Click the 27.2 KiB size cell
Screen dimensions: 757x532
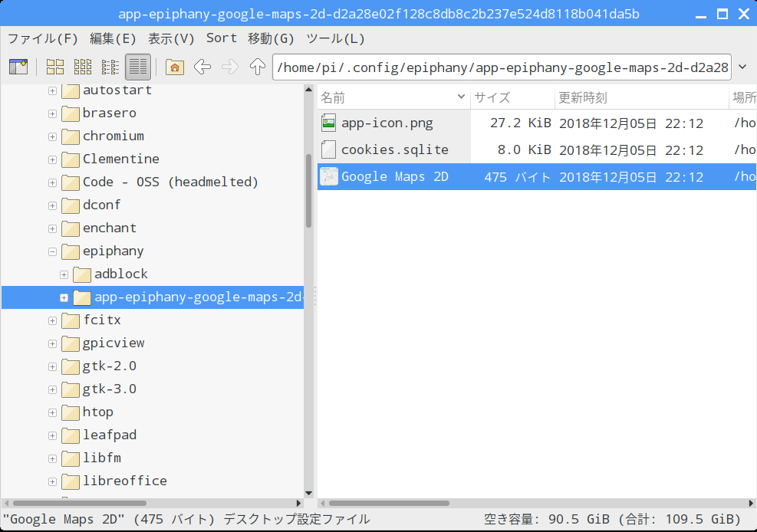pos(521,123)
